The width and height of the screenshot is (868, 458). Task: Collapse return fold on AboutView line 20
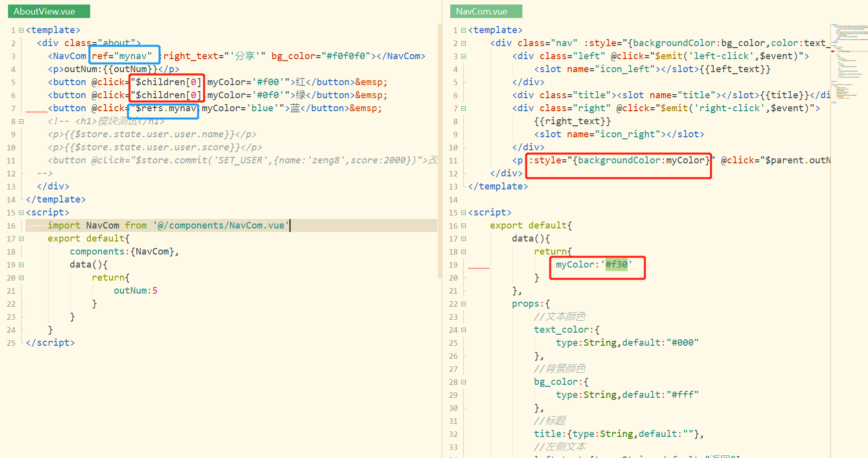point(21,278)
